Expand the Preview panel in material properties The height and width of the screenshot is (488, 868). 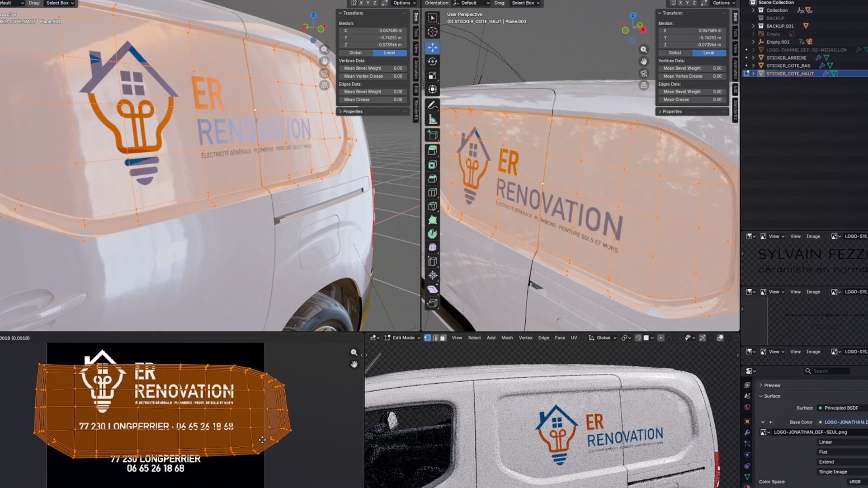[x=772, y=385]
